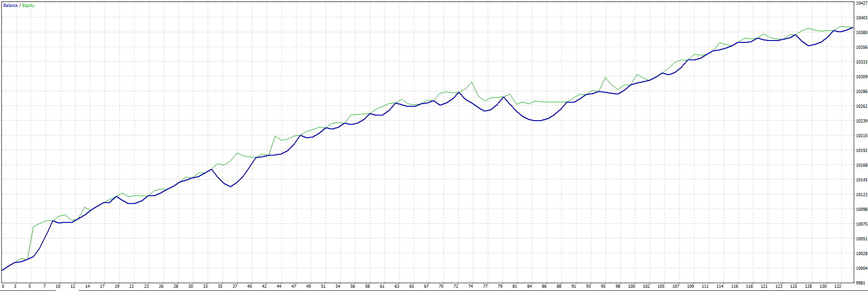Image resolution: width=868 pixels, height=291 pixels.
Task: Click the 10427 value on the price axis
Action: point(861,3)
